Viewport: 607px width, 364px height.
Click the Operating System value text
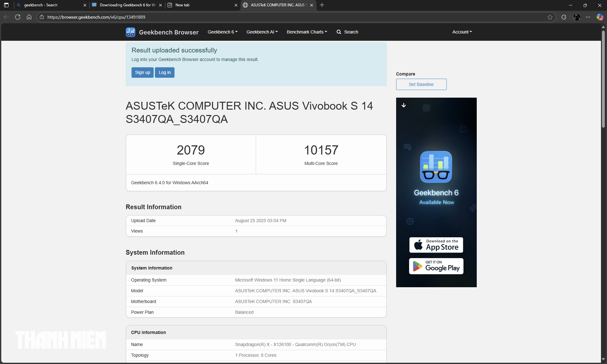coord(288,280)
